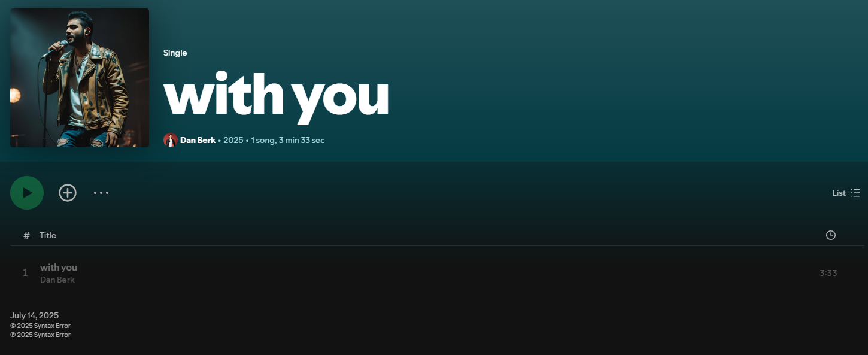Viewport: 868px width, 355px height.
Task: Click the Single type label
Action: (x=175, y=53)
